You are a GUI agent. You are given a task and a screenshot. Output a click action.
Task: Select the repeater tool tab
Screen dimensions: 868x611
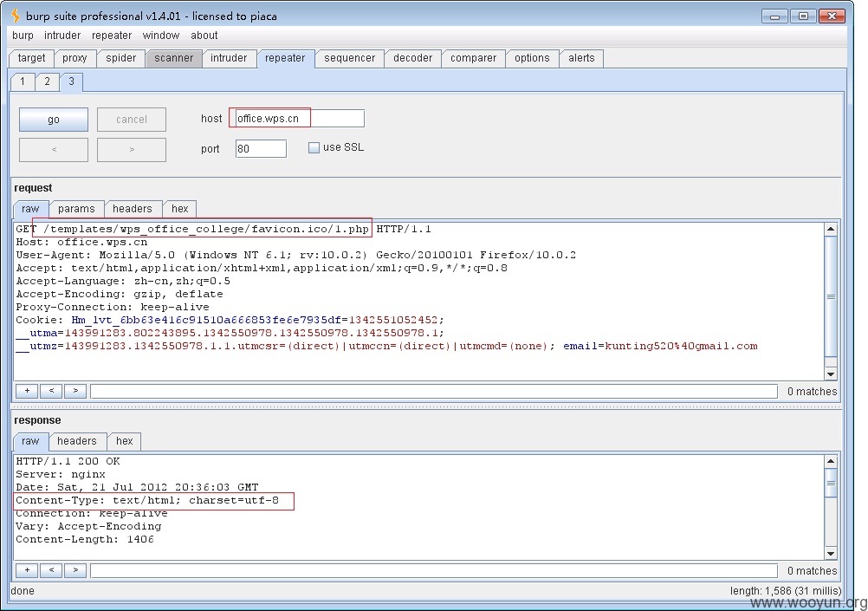(285, 58)
